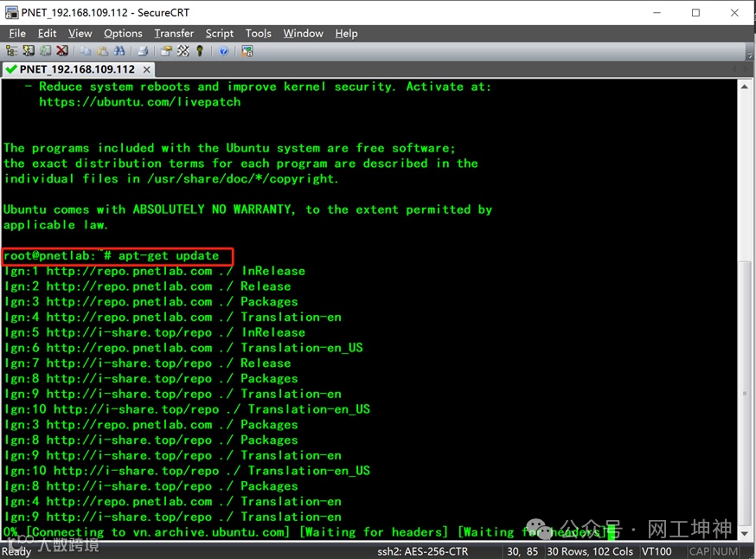Click the Copy toolbar icon
This screenshot has width=756, height=559.
[x=86, y=51]
